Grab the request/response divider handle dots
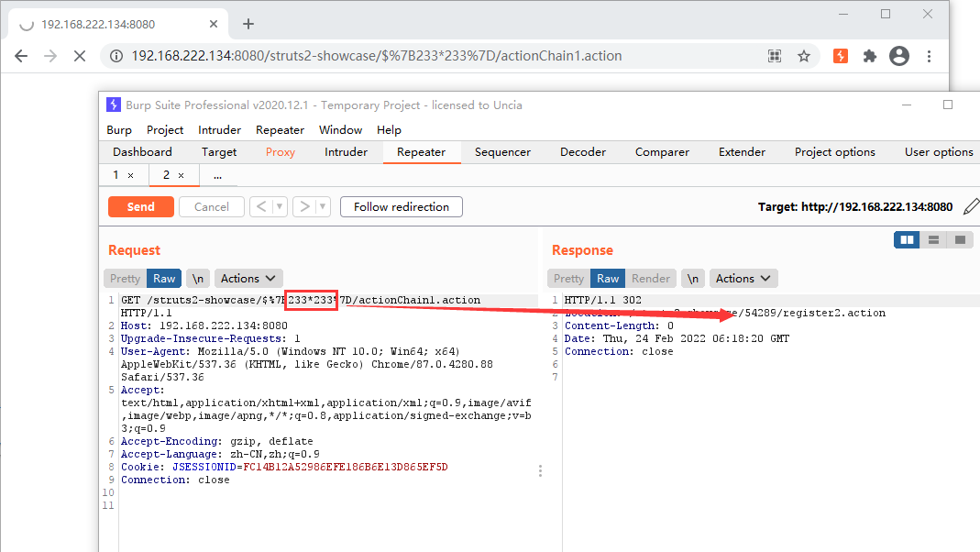Screen dimensions: 980x552 click(540, 470)
